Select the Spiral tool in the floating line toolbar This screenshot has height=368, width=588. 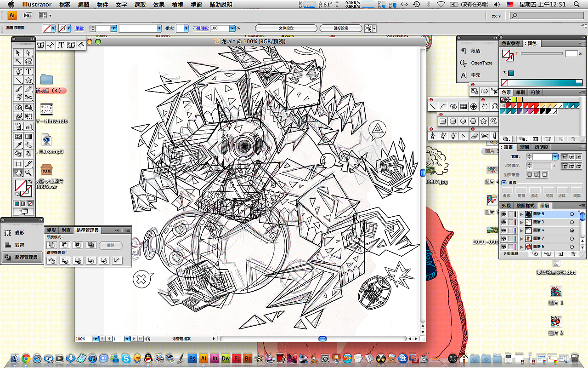click(x=453, y=106)
